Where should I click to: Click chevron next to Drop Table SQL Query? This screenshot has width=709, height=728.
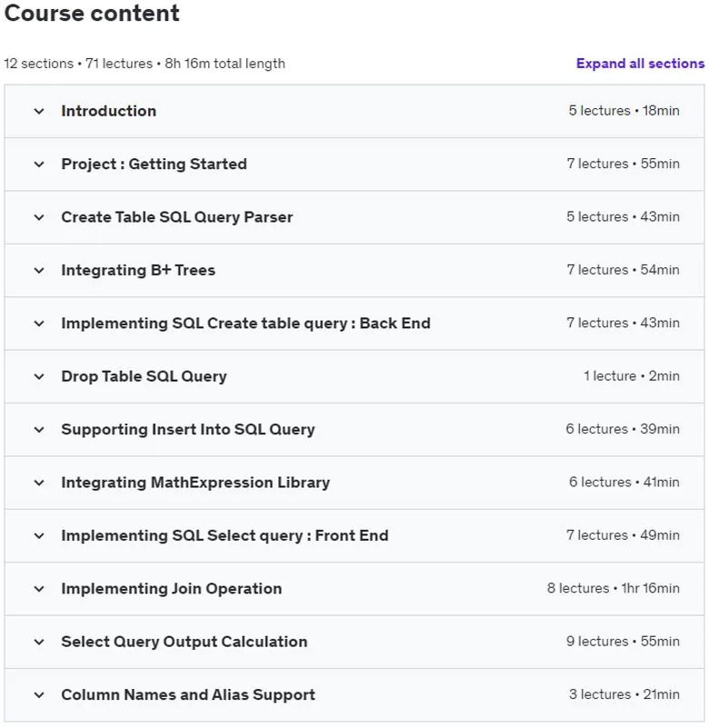pyautogui.click(x=39, y=376)
